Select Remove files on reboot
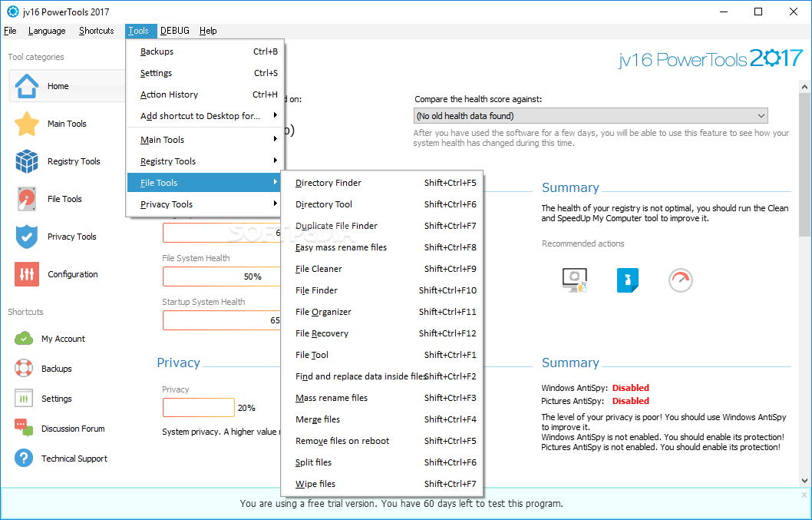 click(382, 441)
